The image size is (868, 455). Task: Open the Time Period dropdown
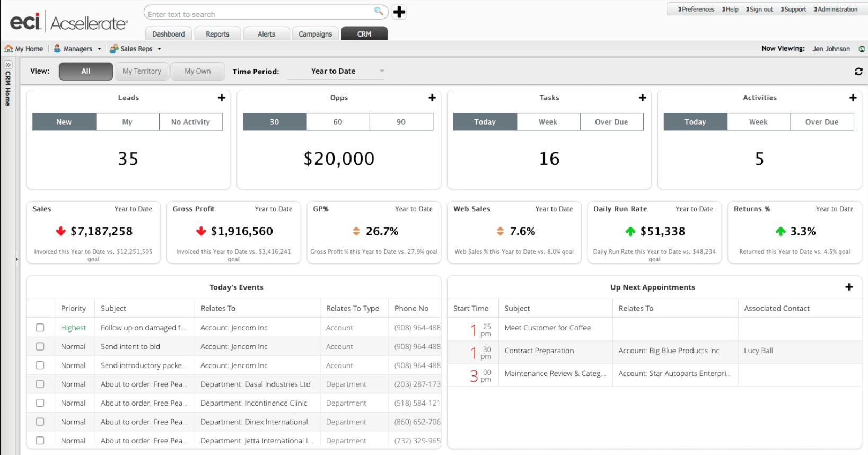(336, 71)
